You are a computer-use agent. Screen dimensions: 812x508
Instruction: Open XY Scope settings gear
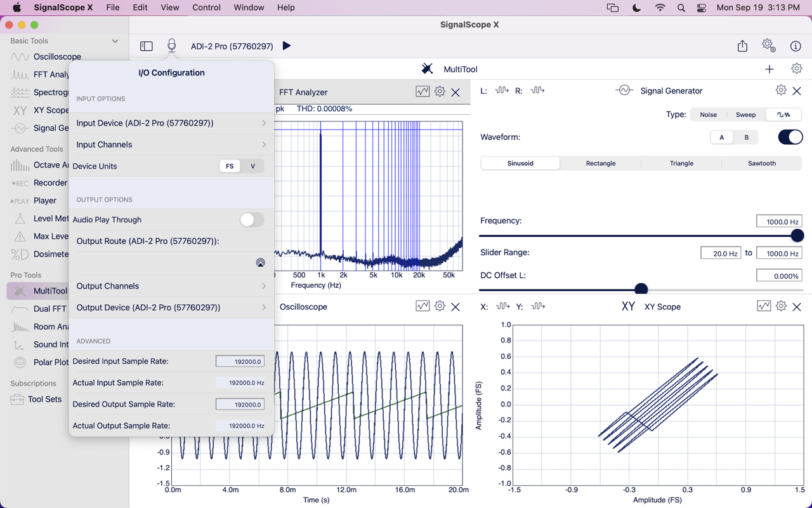pyautogui.click(x=781, y=306)
